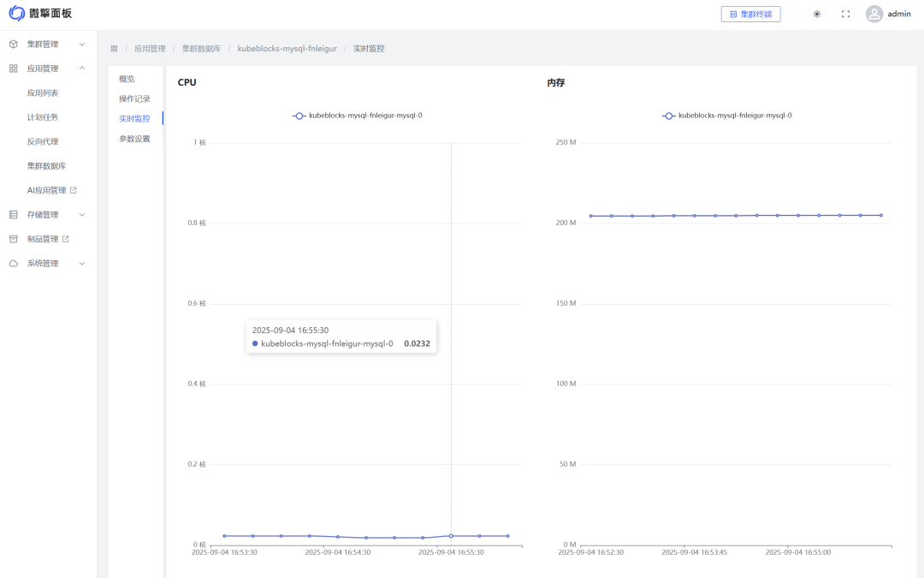Expand the 存储管理 chevron
The image size is (924, 578).
tap(82, 215)
